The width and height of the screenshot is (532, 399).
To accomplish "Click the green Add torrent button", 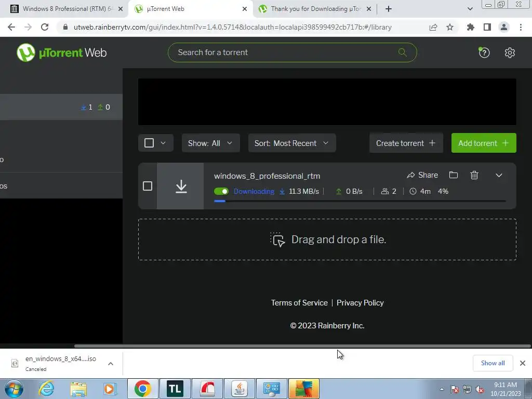I will point(484,143).
